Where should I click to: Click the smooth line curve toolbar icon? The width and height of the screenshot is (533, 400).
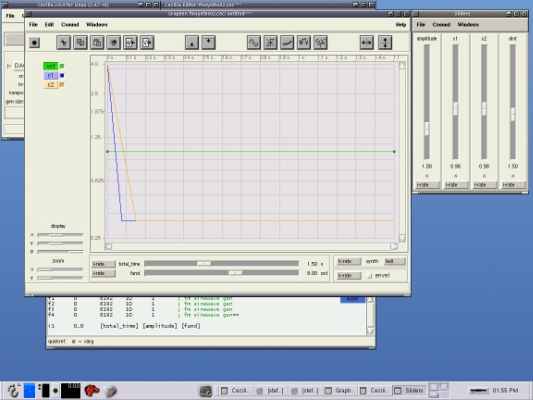tap(287, 42)
